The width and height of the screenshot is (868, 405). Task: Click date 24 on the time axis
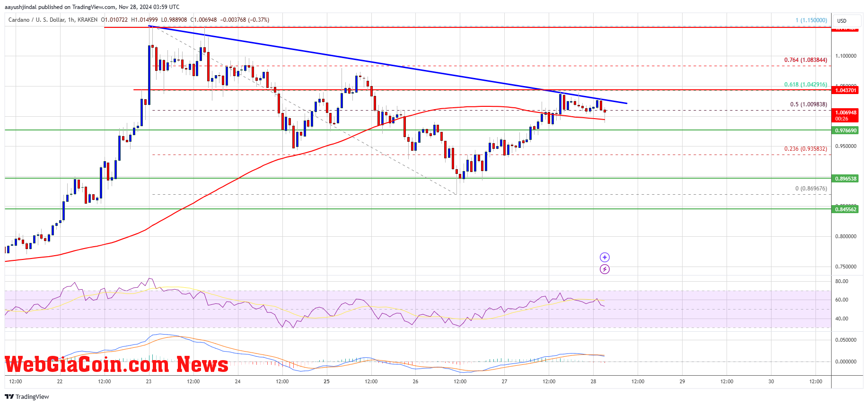point(237,381)
